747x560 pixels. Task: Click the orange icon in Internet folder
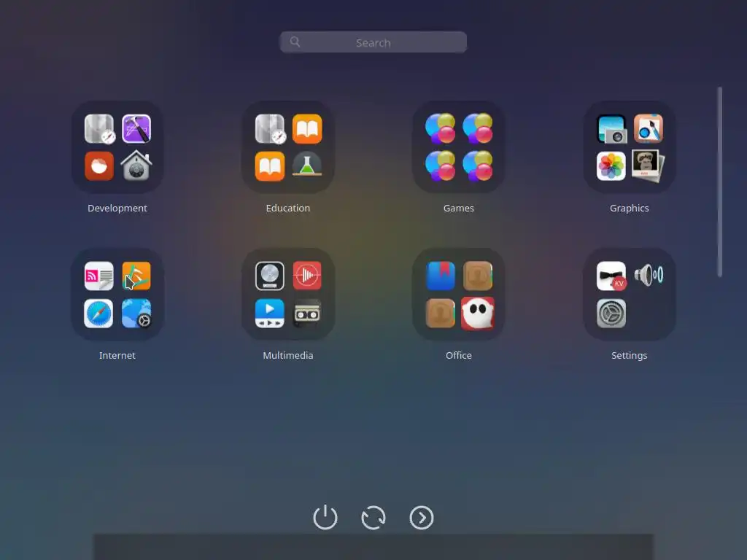tap(136, 276)
